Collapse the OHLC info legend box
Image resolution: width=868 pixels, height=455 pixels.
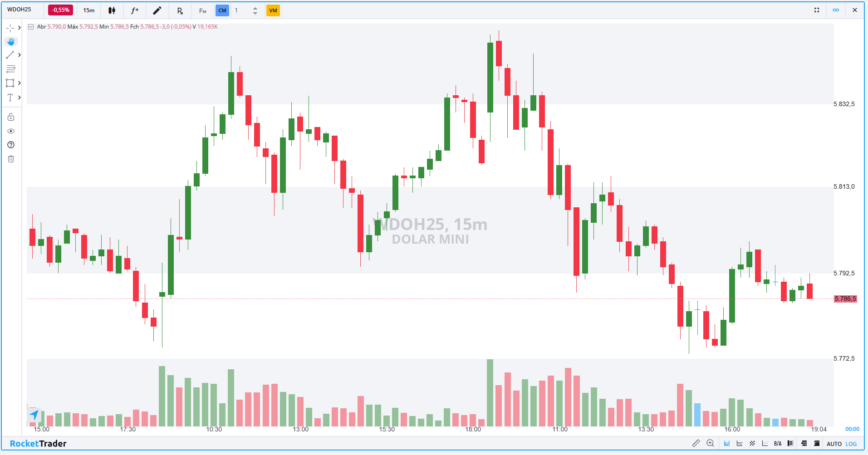tap(31, 27)
